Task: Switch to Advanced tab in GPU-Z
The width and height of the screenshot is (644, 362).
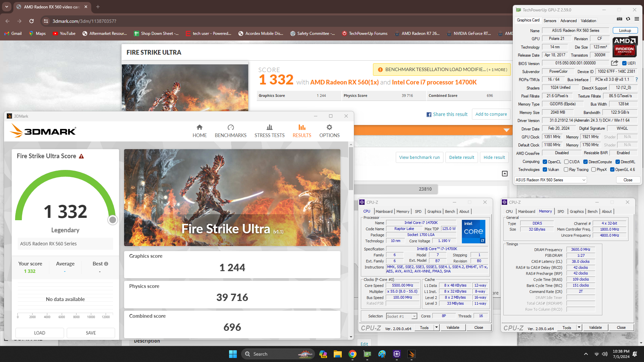Action: 569,20
